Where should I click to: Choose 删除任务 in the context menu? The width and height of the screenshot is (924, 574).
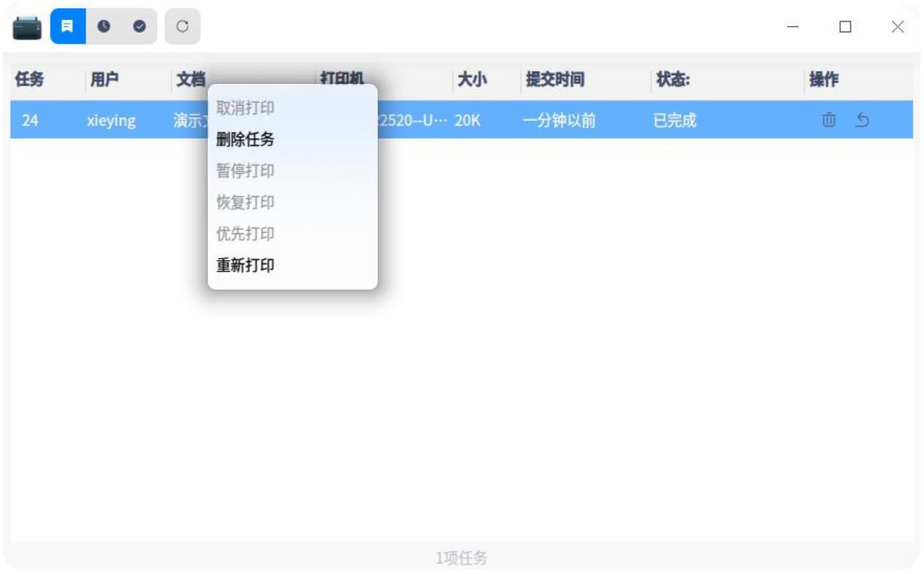(x=245, y=139)
